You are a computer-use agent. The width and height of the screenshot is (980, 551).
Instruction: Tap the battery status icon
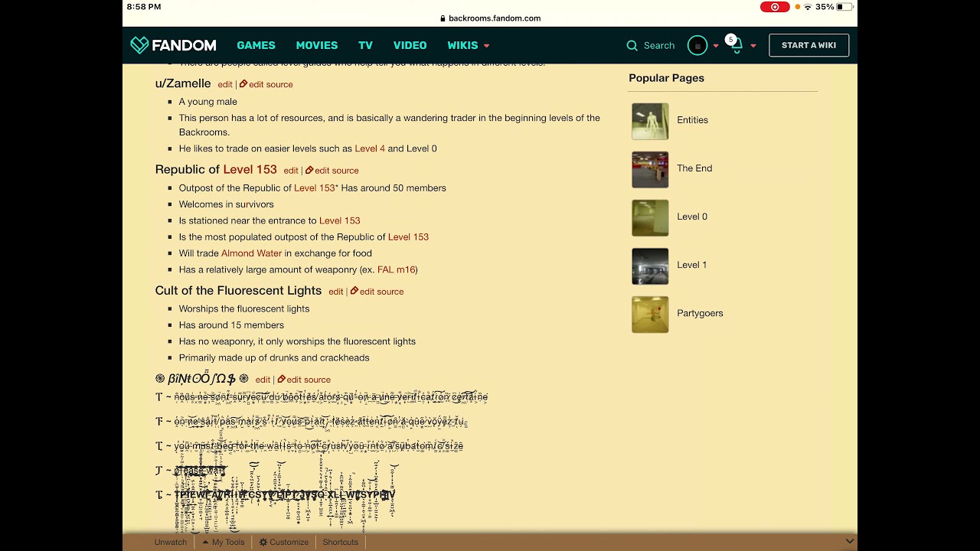pyautogui.click(x=844, y=7)
